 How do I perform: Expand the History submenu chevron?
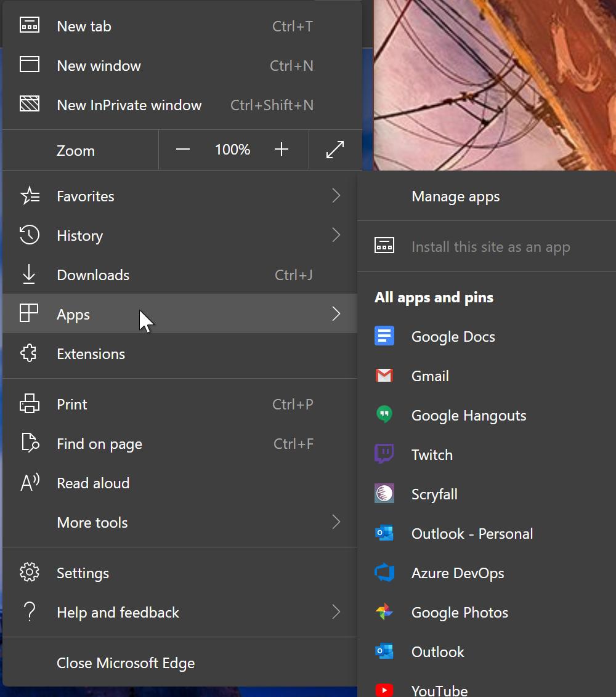[x=336, y=235]
